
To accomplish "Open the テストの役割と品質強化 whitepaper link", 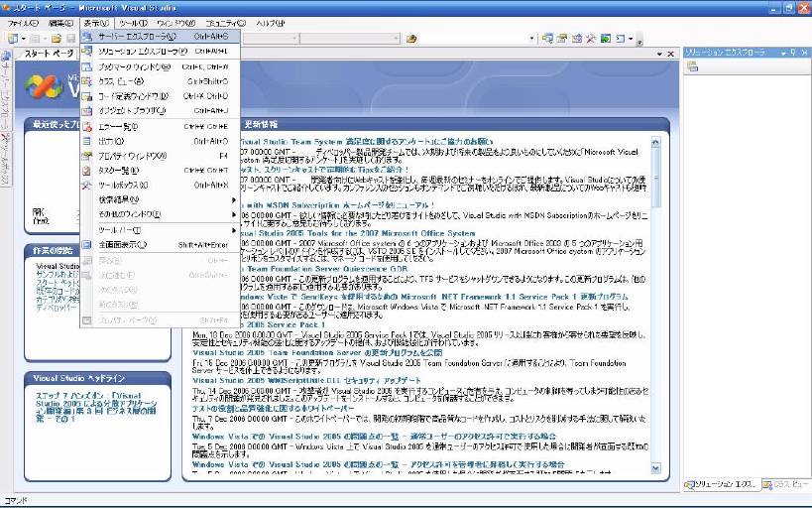I will click(274, 409).
